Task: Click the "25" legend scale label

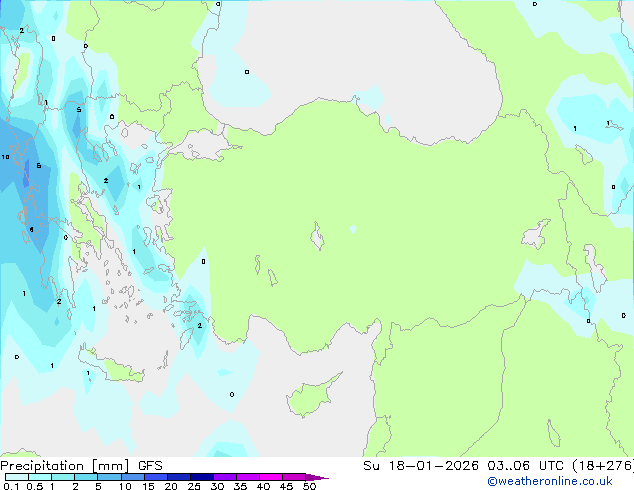Action: pos(194,486)
